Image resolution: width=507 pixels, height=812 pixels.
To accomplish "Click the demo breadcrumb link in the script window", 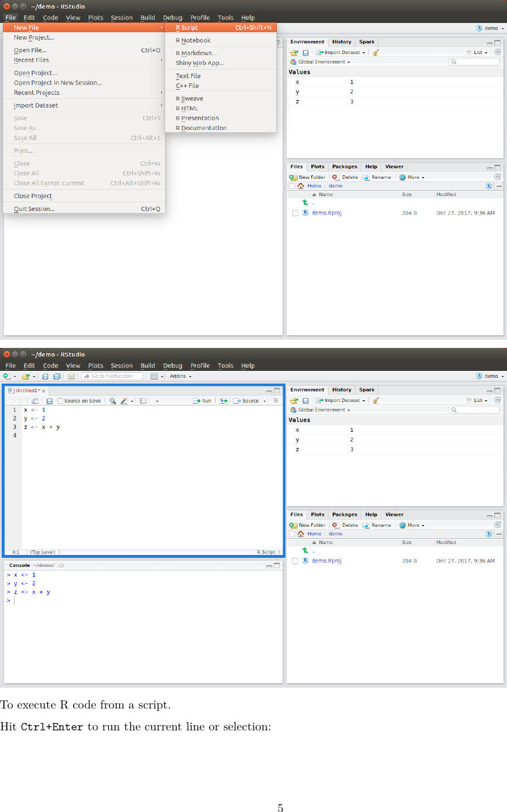I will pyautogui.click(x=336, y=534).
